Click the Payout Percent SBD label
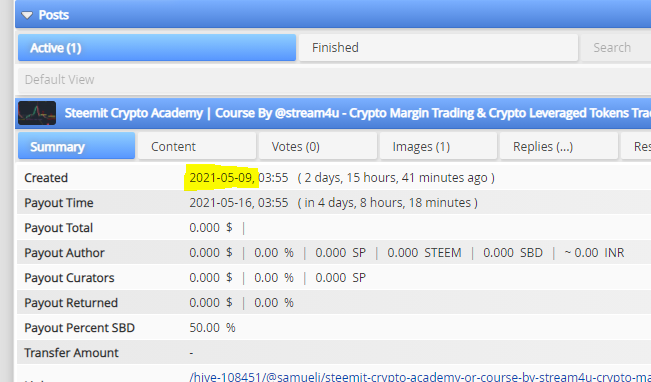This screenshot has width=651, height=382. 80,328
